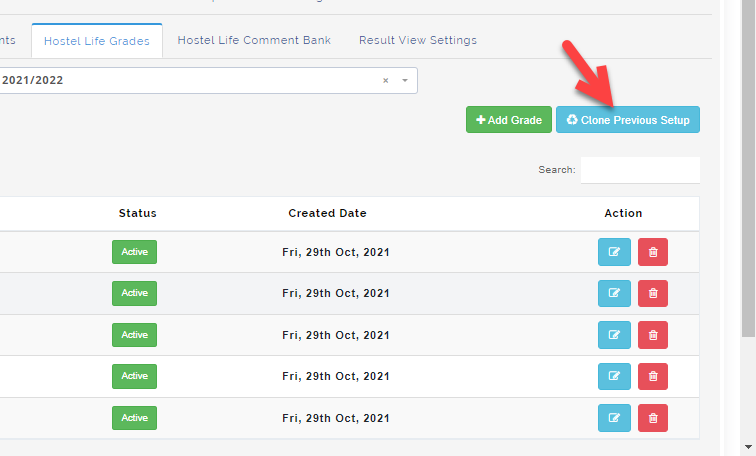Toggle the Active status badge in fourth row
This screenshot has height=456, width=756.
135,376
